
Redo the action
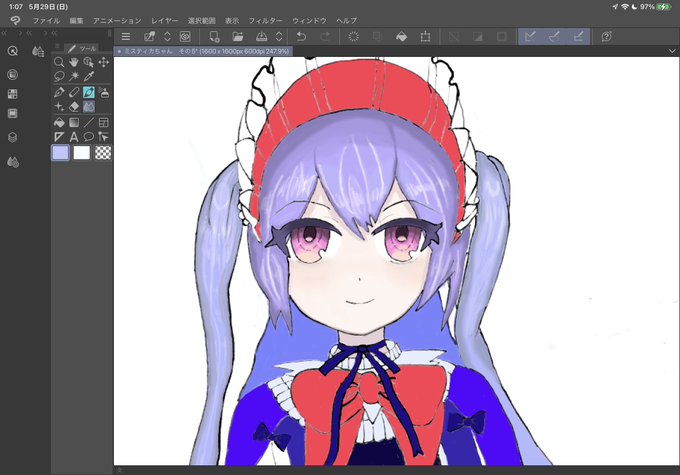[x=326, y=37]
